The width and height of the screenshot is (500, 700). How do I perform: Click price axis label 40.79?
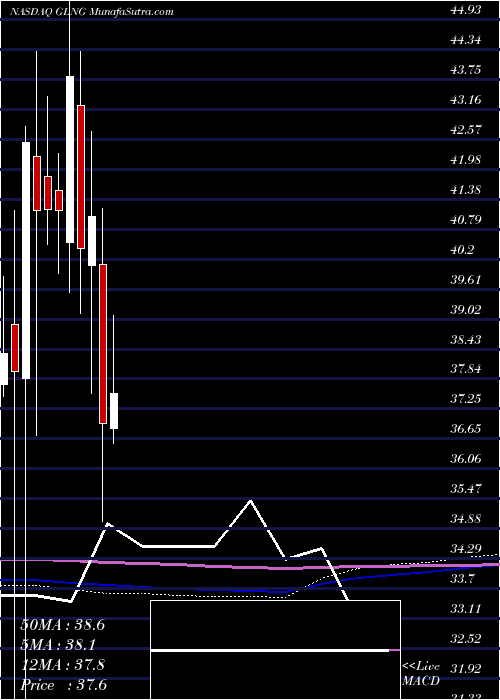coord(465,220)
